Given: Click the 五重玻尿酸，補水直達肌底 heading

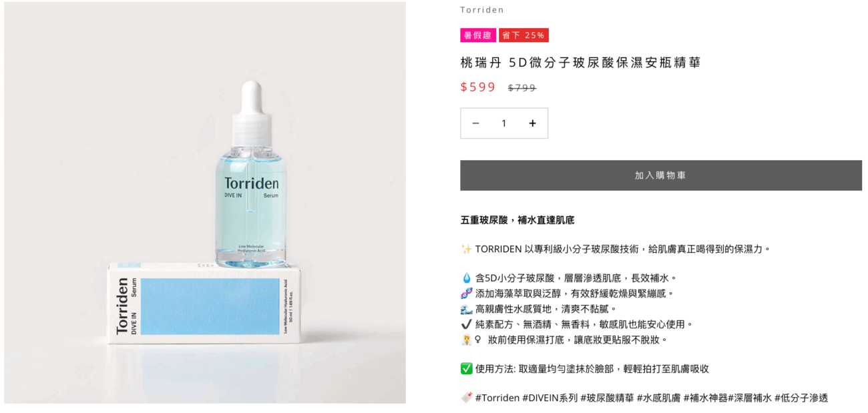Looking at the screenshot, I should 517,220.
